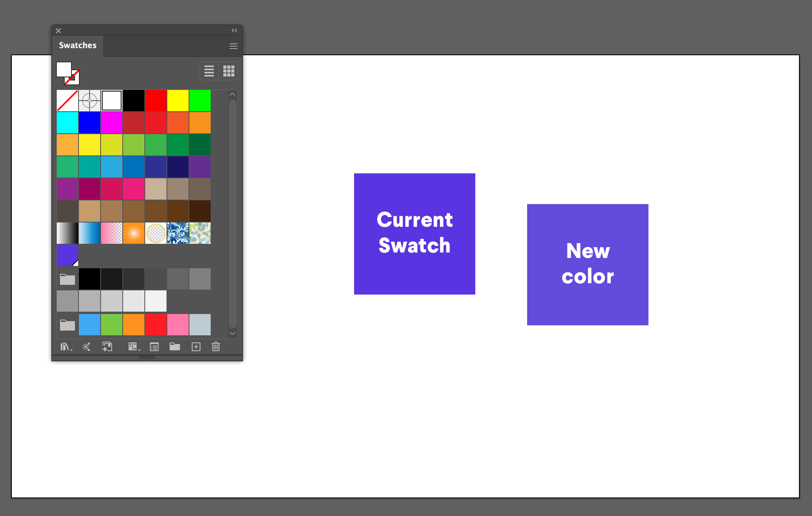Viewport: 812px width, 516px height.
Task: Click the Grid view icon in Swatches
Action: (228, 70)
